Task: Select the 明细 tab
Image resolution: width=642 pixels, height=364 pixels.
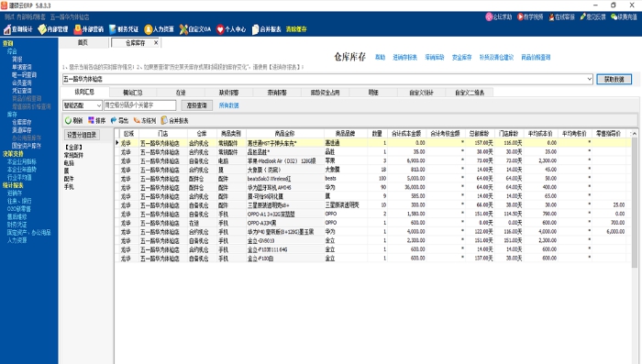Action: [373, 93]
